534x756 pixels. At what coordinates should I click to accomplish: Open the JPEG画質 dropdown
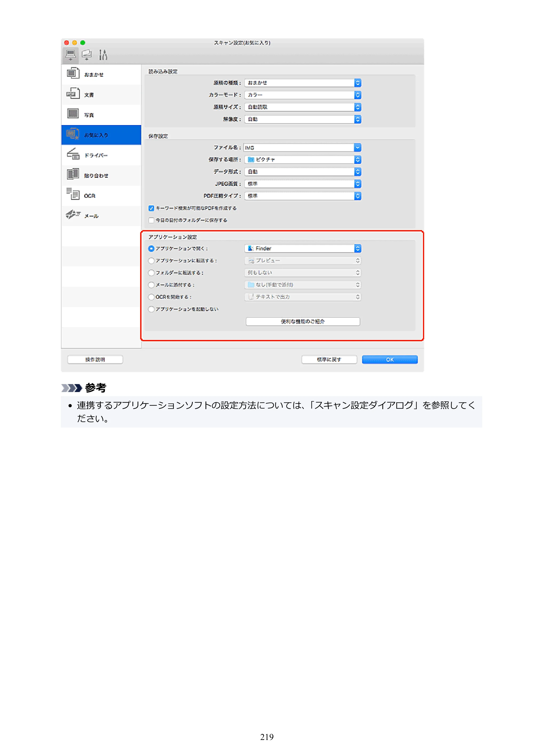pyautogui.click(x=303, y=184)
